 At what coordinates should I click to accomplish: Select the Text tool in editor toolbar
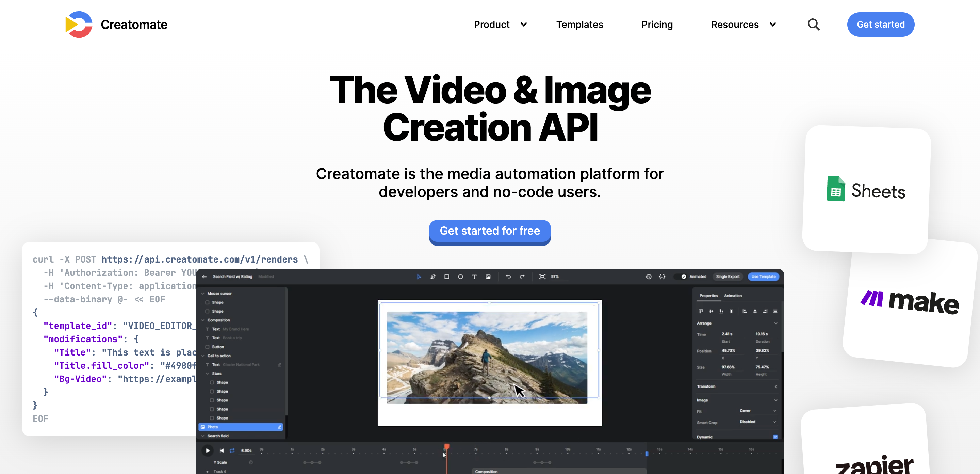coord(474,277)
